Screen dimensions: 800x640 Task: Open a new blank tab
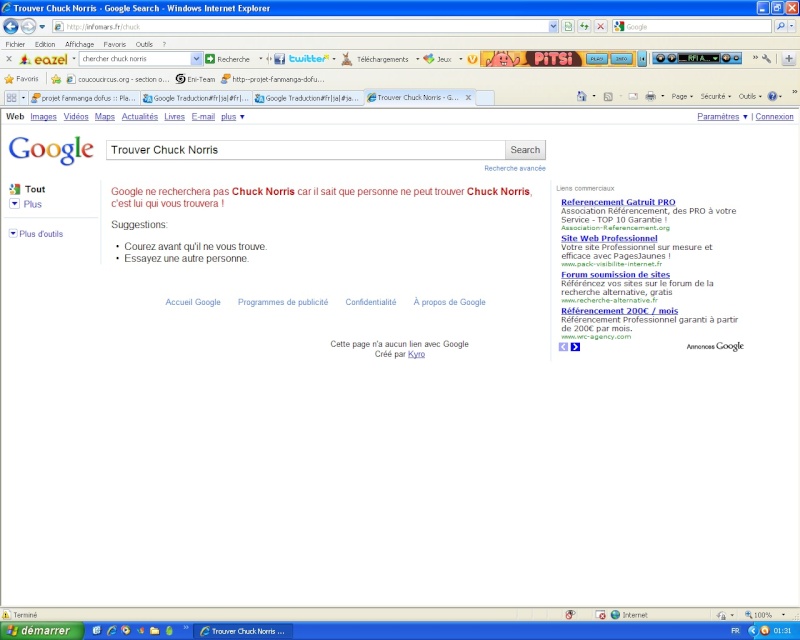pos(485,98)
